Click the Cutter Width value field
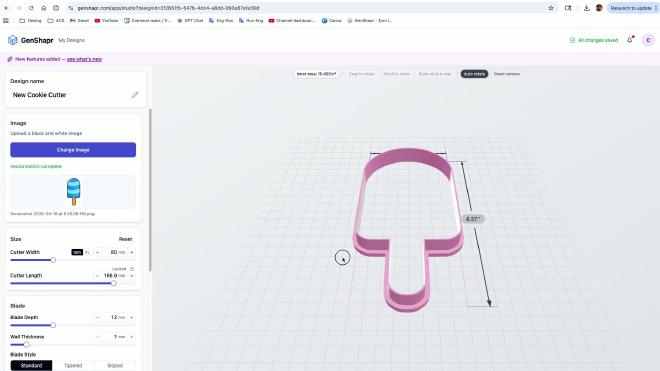The width and height of the screenshot is (660, 371). pos(114,252)
